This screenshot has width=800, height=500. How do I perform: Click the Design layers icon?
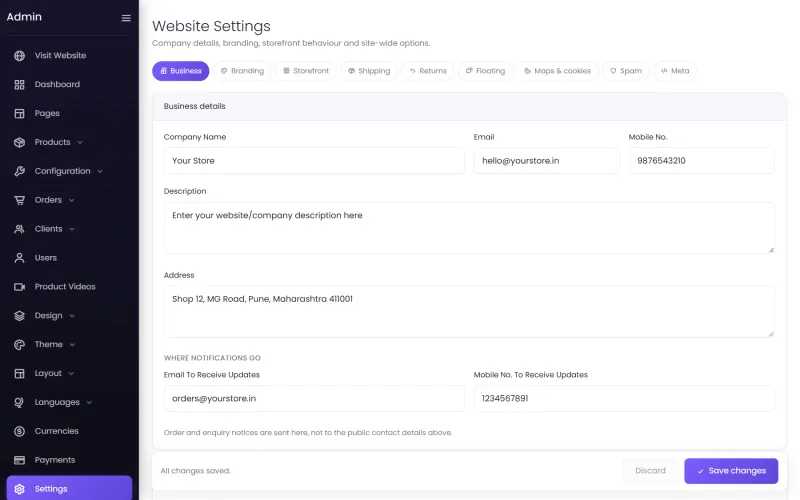click(x=19, y=316)
